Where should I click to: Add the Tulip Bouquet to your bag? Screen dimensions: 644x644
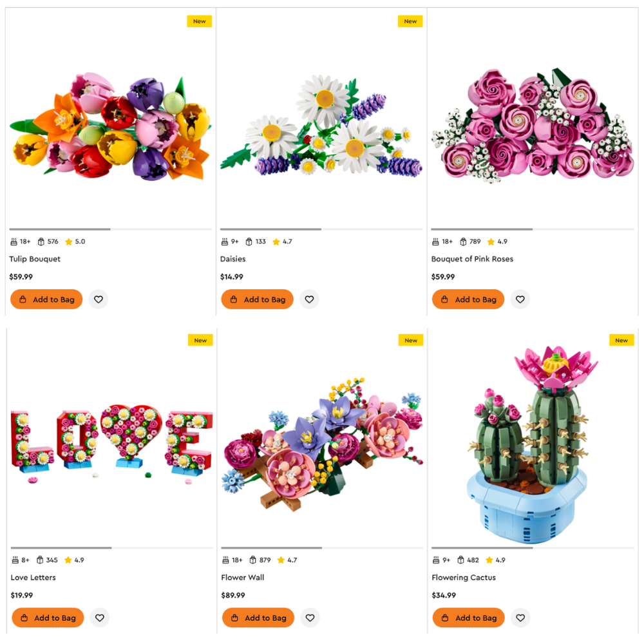tap(46, 299)
